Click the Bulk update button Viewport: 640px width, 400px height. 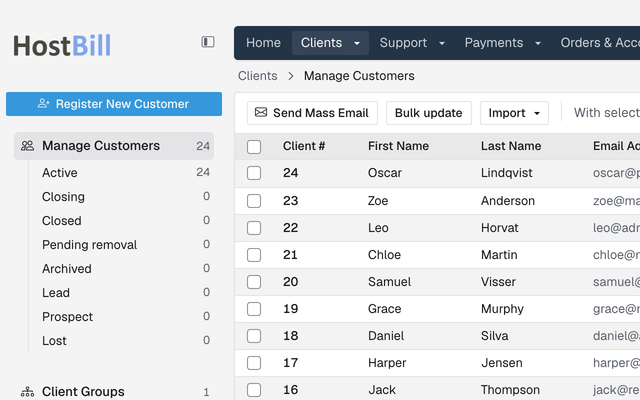[429, 113]
